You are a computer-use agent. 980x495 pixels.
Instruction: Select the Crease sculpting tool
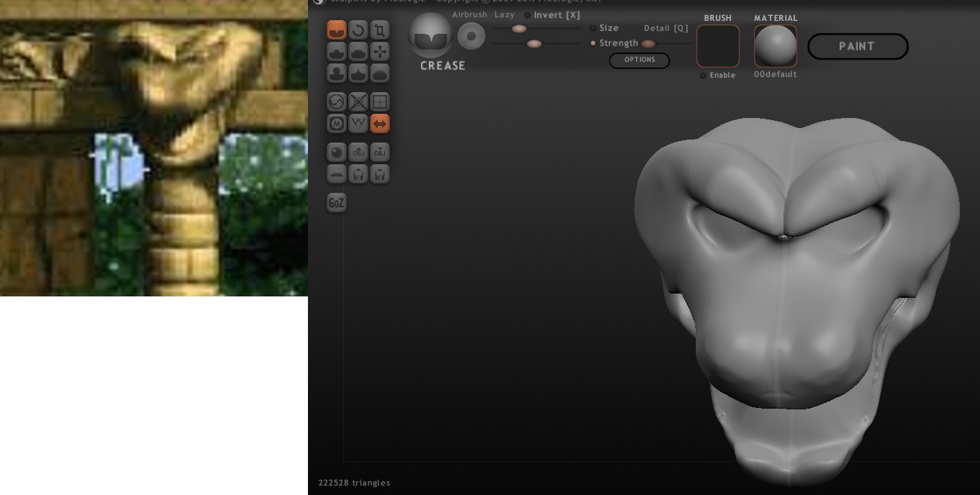pos(337,30)
